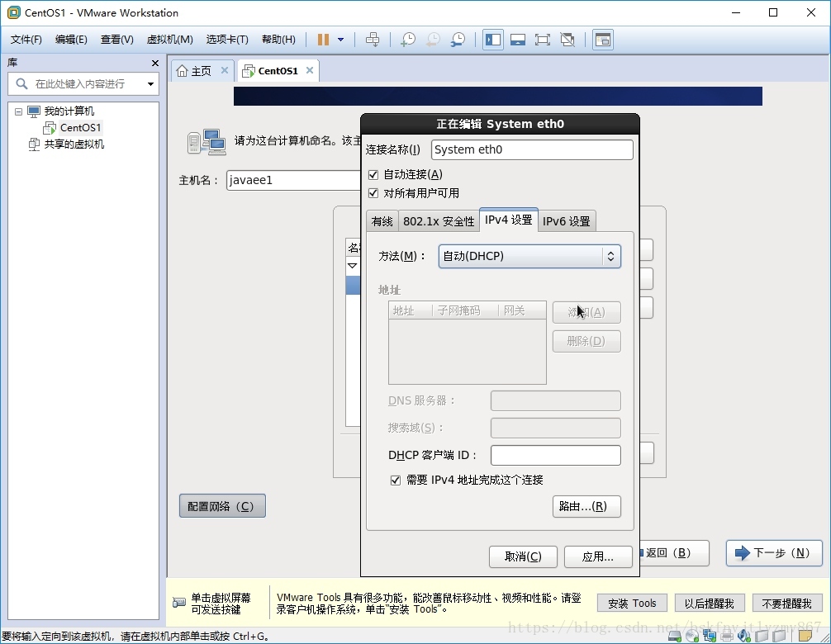
Task: Pause the virtual machine with the pause icon
Action: pos(323,40)
